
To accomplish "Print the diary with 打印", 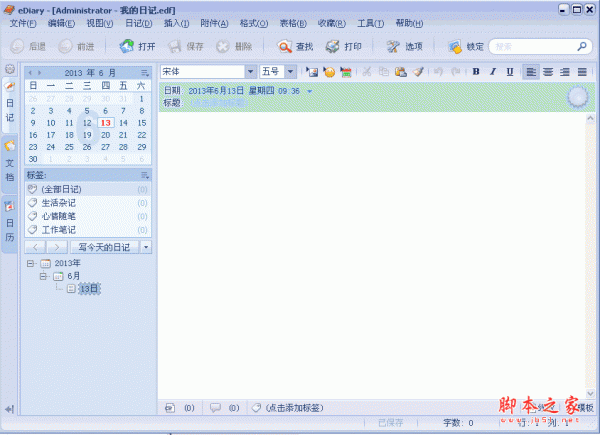I will coord(343,47).
